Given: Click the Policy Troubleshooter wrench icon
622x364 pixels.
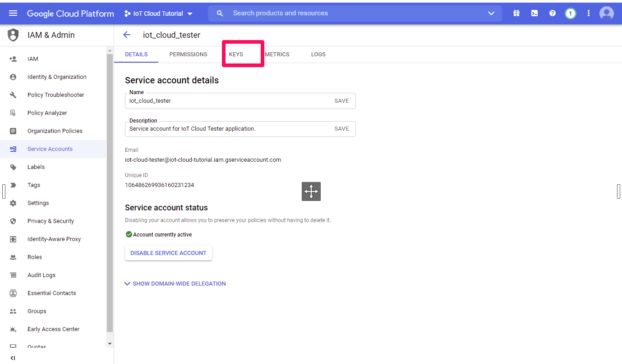Looking at the screenshot, I should tap(13, 95).
